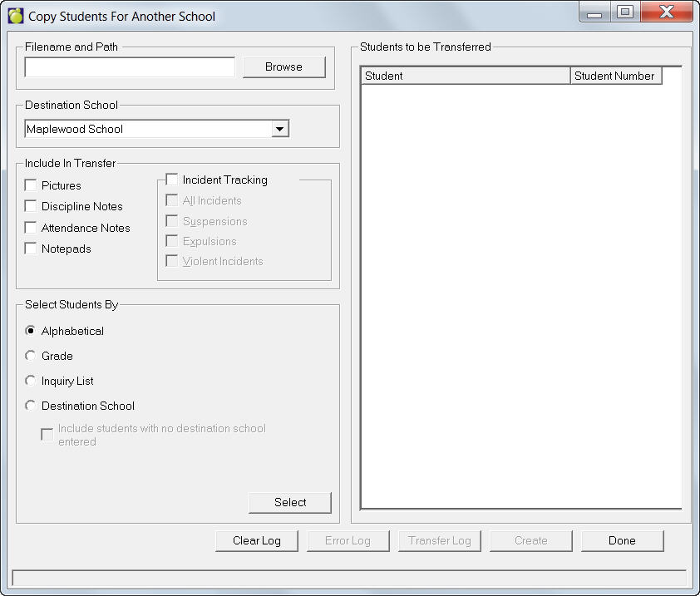
Task: Select the Alphabetical radio button
Action: tap(32, 331)
